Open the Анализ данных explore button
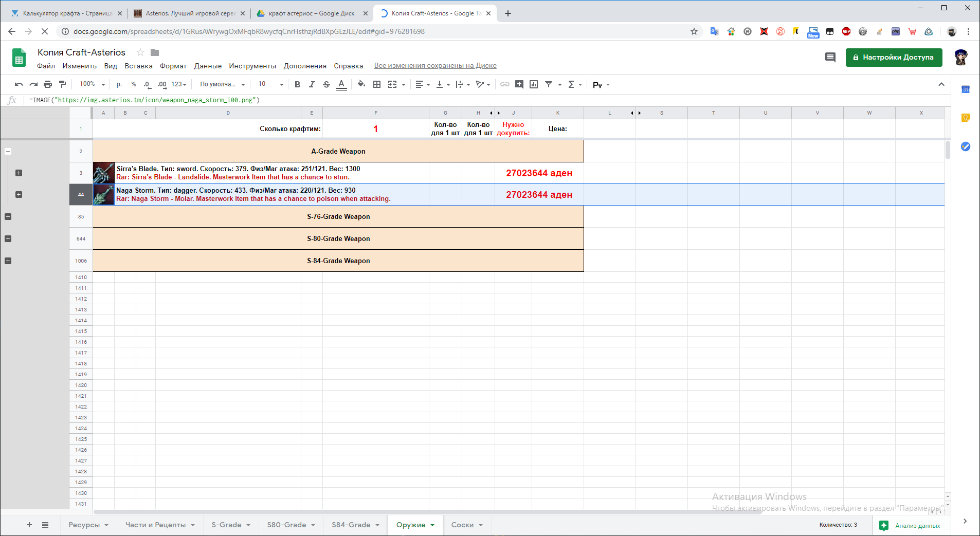The height and width of the screenshot is (536, 980). 911,525
